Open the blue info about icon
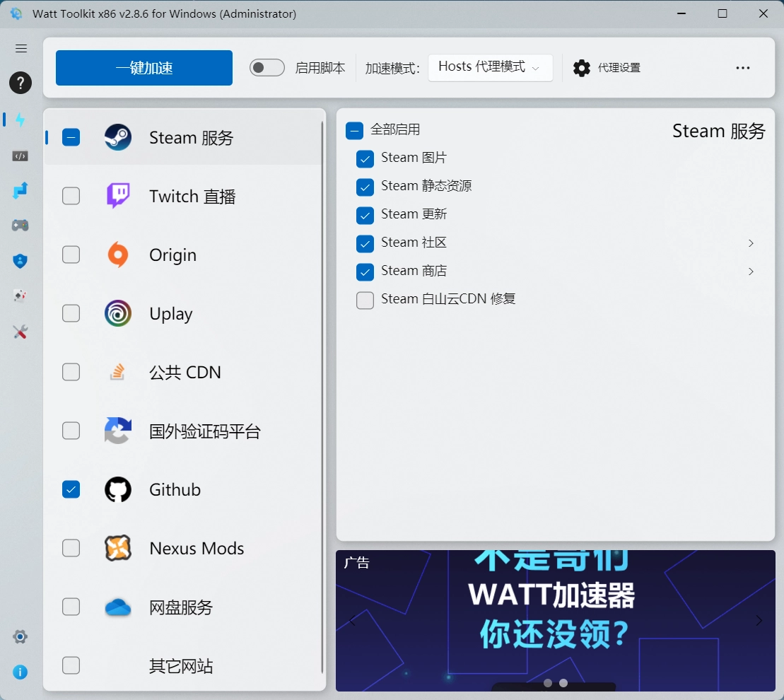 click(x=20, y=672)
